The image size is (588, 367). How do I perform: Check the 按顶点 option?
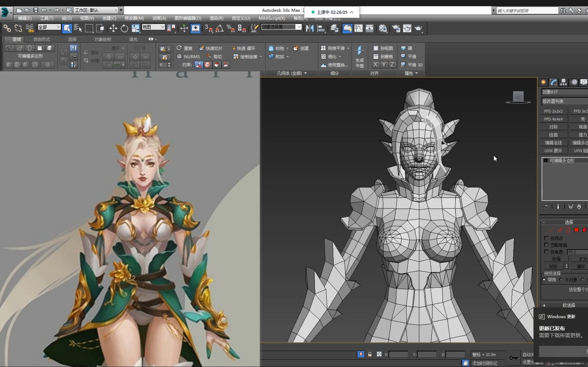[547, 238]
